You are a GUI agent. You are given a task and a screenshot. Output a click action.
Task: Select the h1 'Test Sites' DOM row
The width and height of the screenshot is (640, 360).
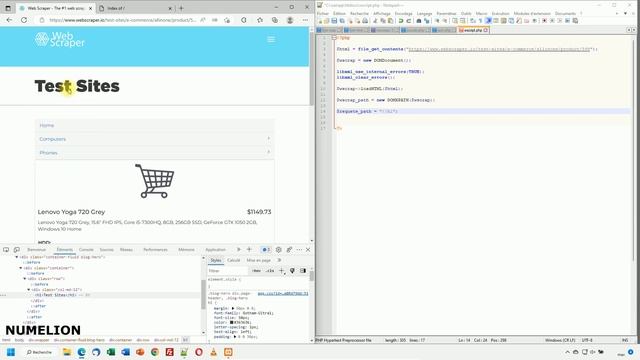click(x=100, y=295)
